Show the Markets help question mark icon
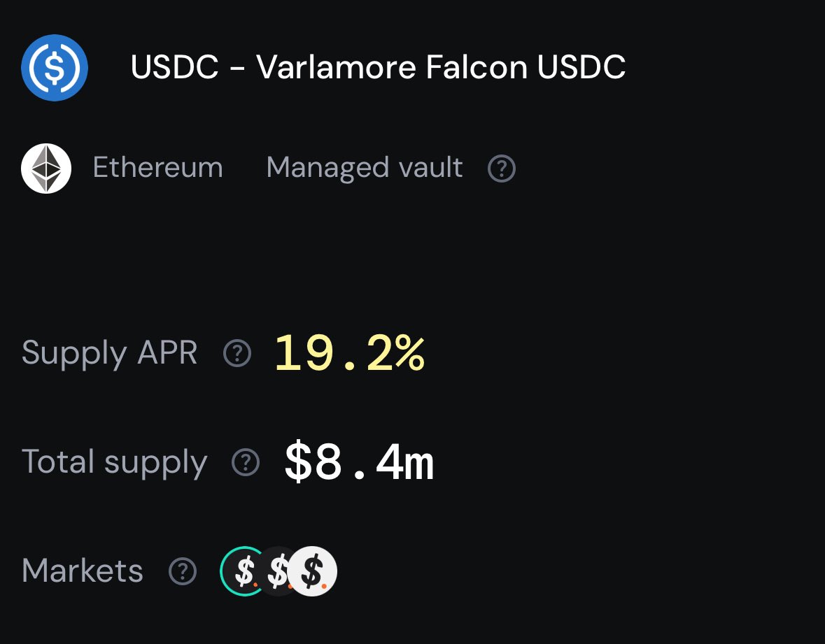The height and width of the screenshot is (644, 825). 183,571
